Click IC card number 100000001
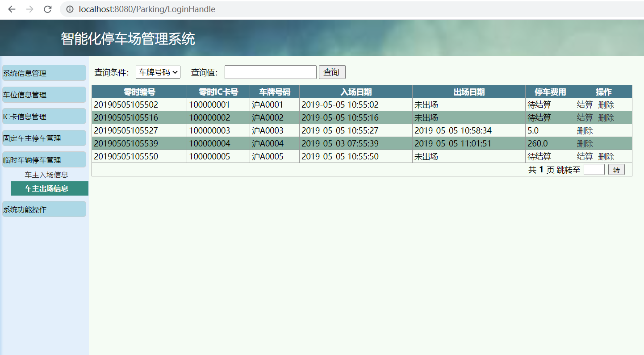This screenshot has width=644, height=355. [x=209, y=104]
